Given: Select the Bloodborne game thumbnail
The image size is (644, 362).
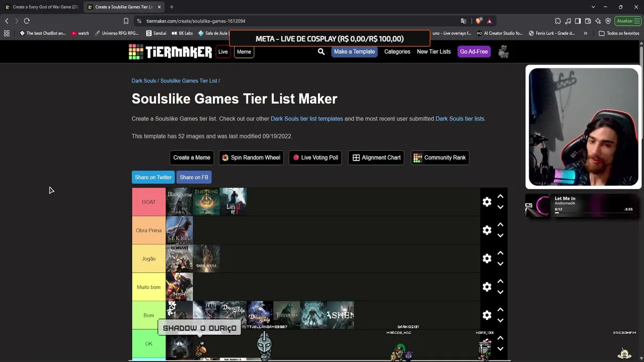Looking at the screenshot, I should tap(180, 202).
